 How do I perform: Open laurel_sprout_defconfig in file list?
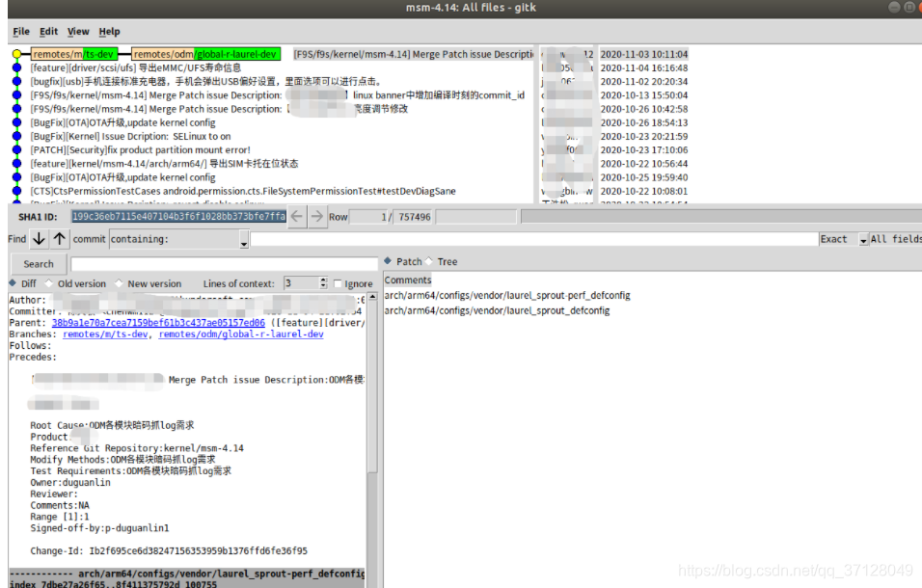[x=497, y=310]
